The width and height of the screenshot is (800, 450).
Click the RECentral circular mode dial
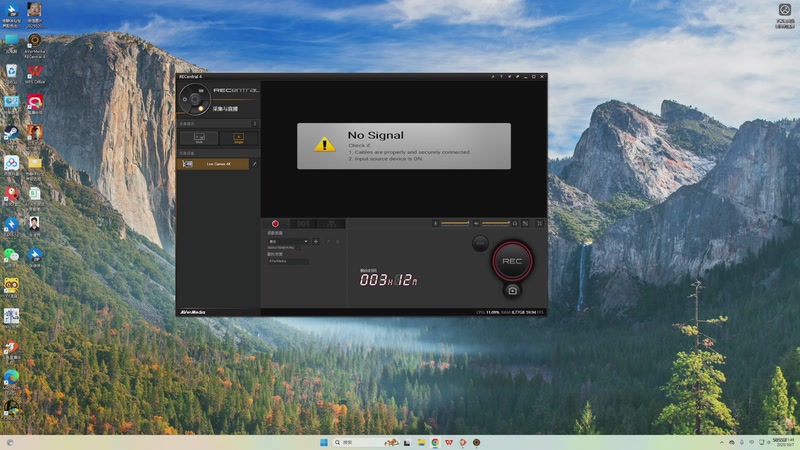(x=194, y=98)
